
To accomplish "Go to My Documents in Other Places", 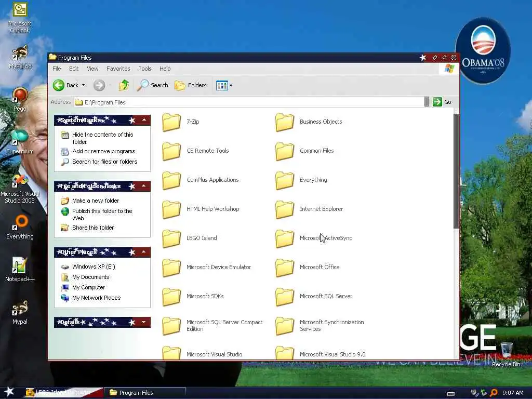I will tap(90, 277).
